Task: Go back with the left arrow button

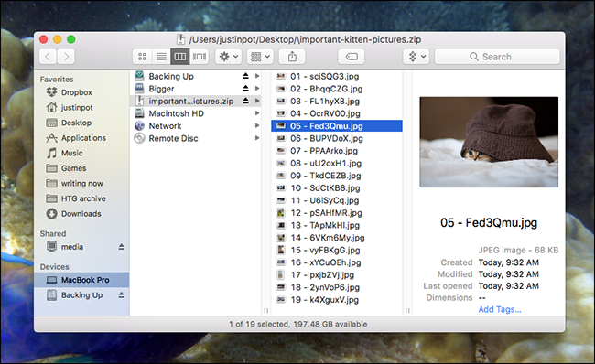Action: (48, 57)
